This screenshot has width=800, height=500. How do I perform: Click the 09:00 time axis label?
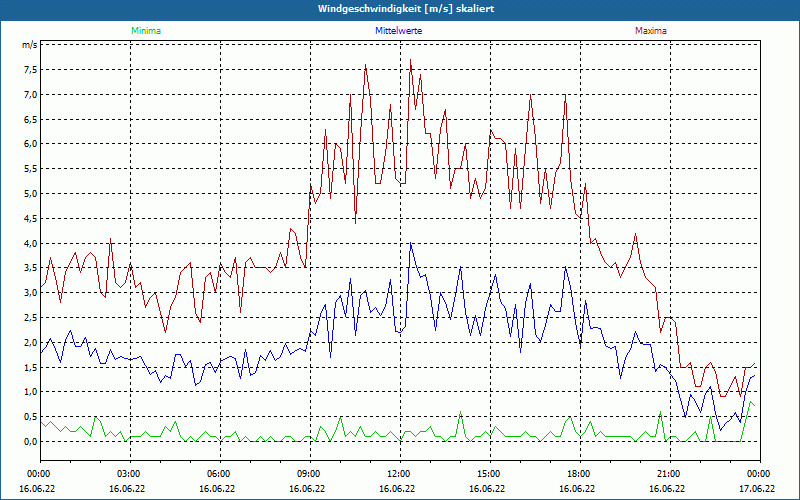click(308, 474)
